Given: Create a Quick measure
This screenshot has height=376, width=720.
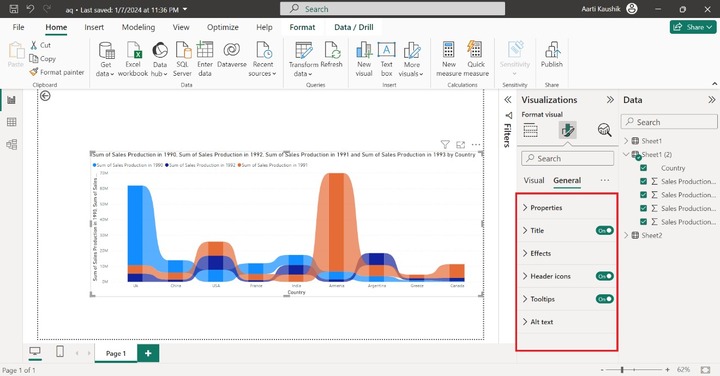Looking at the screenshot, I should point(476,59).
